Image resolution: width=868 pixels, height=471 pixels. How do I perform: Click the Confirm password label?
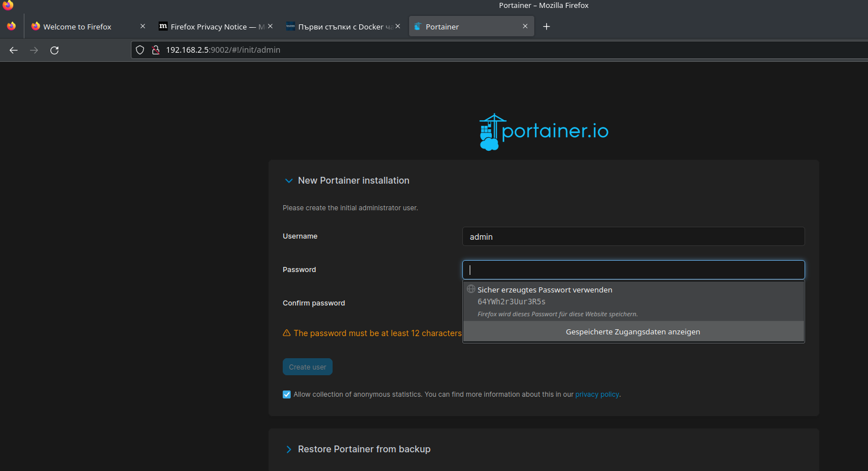pos(314,303)
